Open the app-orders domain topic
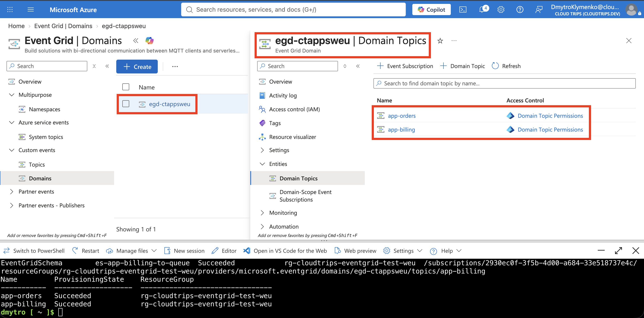 coord(402,116)
